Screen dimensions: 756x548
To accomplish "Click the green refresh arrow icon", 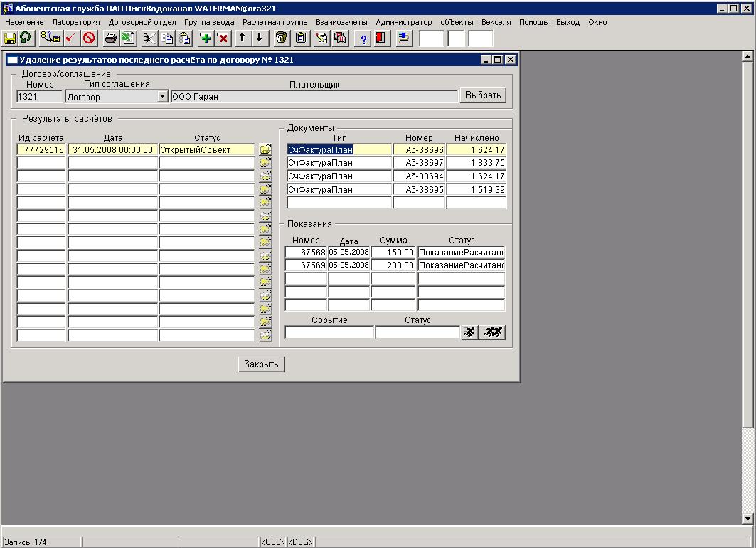I will (x=26, y=38).
